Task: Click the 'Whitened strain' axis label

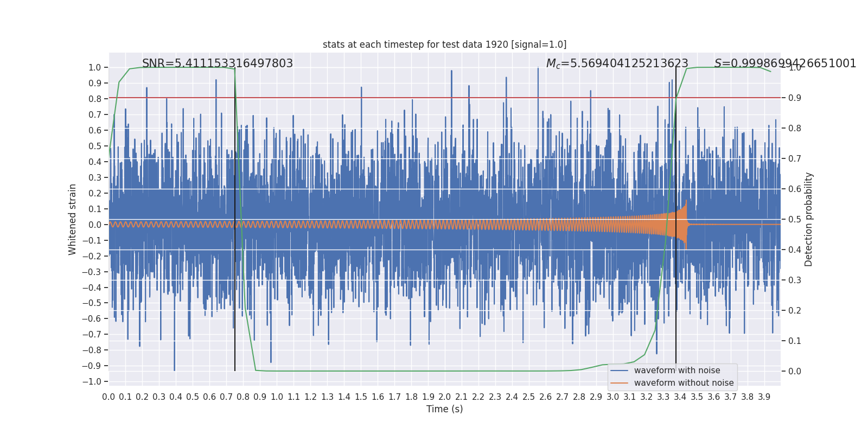Action: (73, 219)
